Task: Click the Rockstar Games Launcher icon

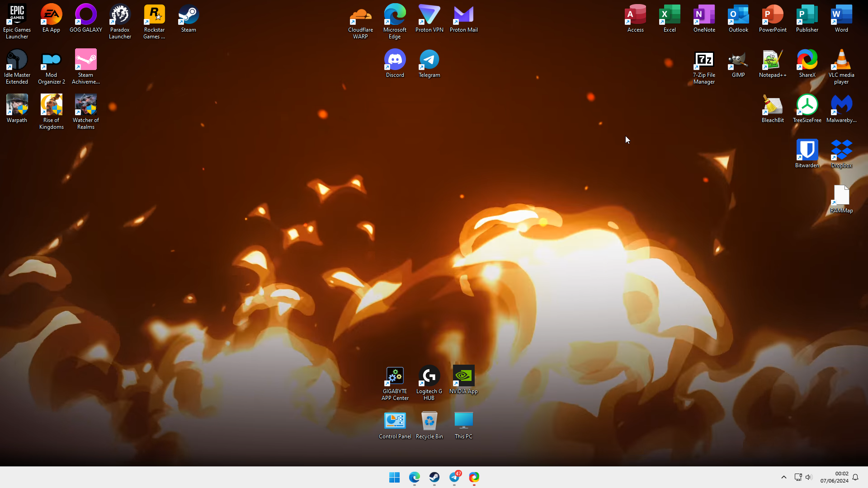Action: [x=155, y=21]
